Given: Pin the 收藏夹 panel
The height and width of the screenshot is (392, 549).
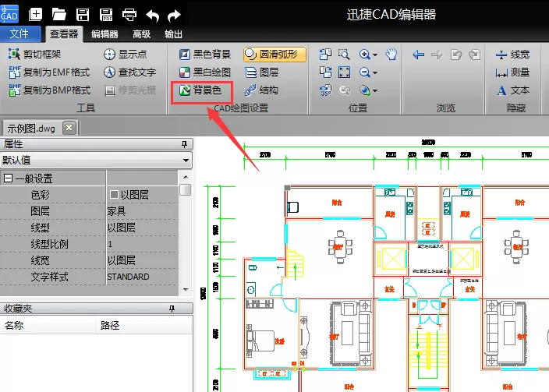Looking at the screenshot, I should [x=172, y=309].
